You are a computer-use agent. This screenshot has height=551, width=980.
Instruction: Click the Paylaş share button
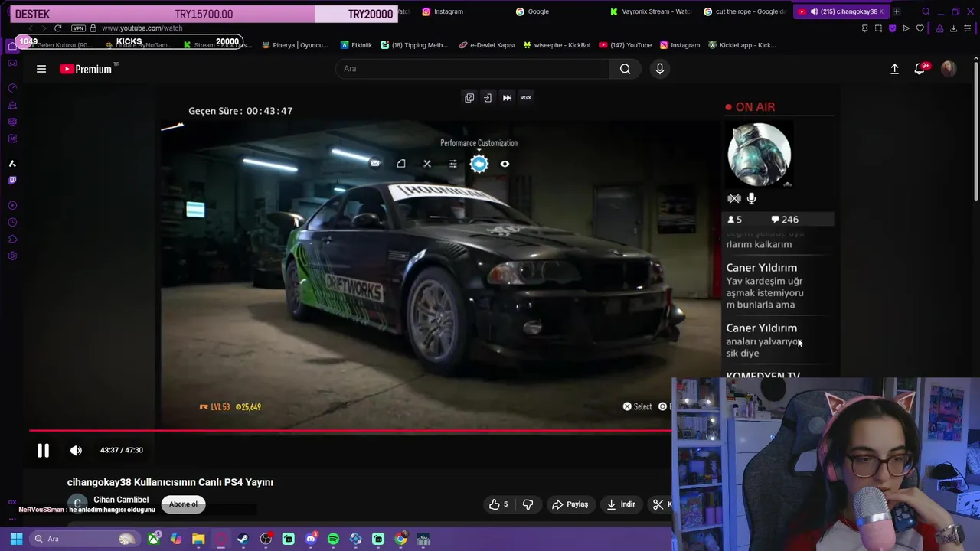point(570,504)
